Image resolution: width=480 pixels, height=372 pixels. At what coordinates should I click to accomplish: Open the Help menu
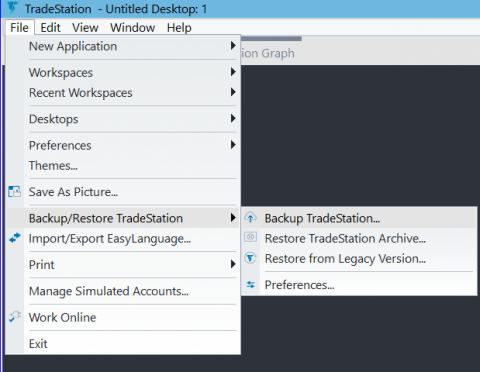[179, 27]
